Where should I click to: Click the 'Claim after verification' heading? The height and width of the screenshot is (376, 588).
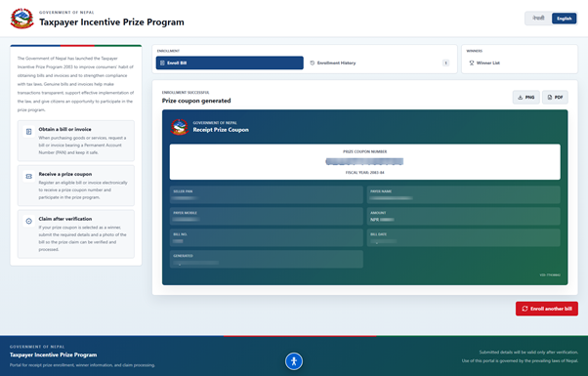[x=65, y=219]
